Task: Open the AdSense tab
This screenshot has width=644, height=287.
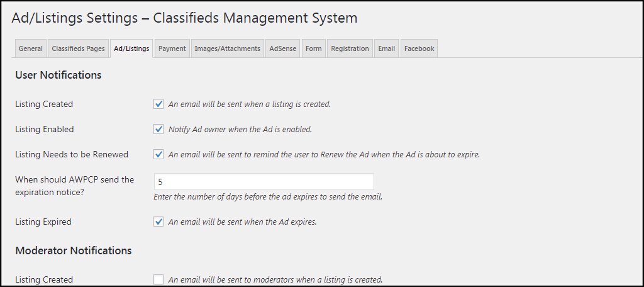Action: click(x=282, y=48)
